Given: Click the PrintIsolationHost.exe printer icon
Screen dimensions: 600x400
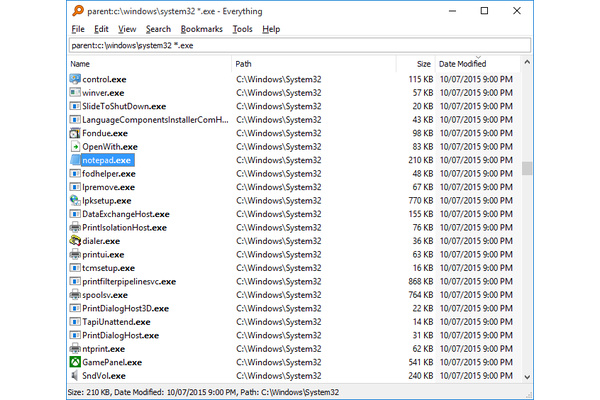Looking at the screenshot, I should [75, 227].
